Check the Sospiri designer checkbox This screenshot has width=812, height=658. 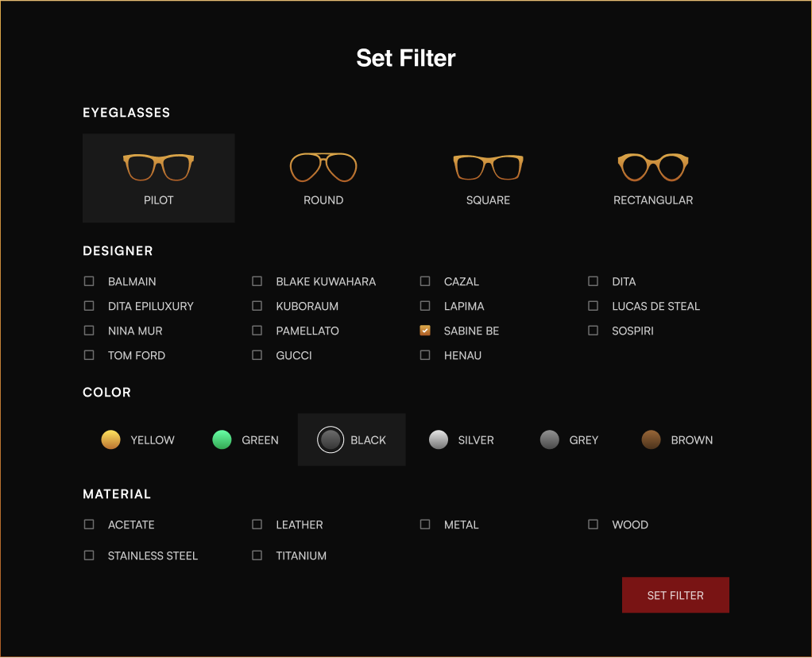[593, 331]
